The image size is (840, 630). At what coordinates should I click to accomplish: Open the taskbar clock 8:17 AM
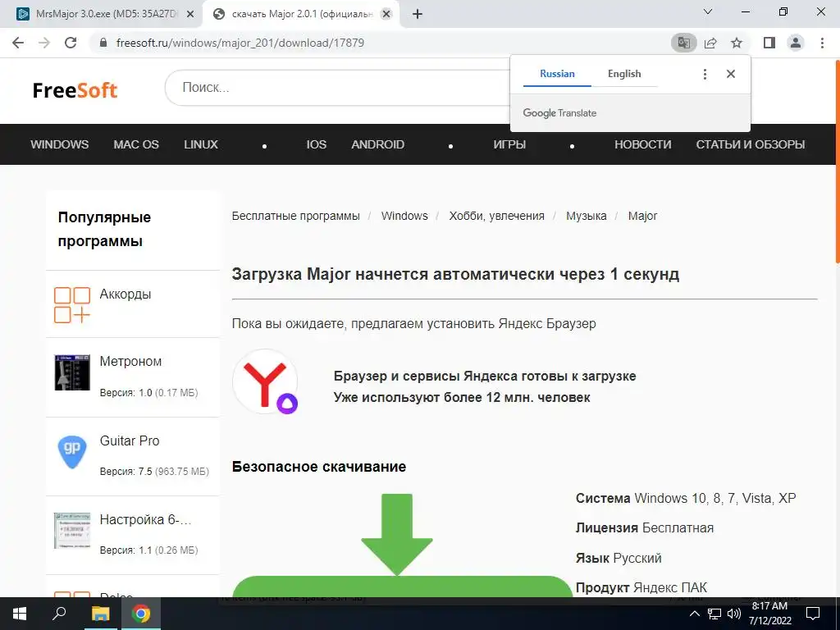pos(769,614)
